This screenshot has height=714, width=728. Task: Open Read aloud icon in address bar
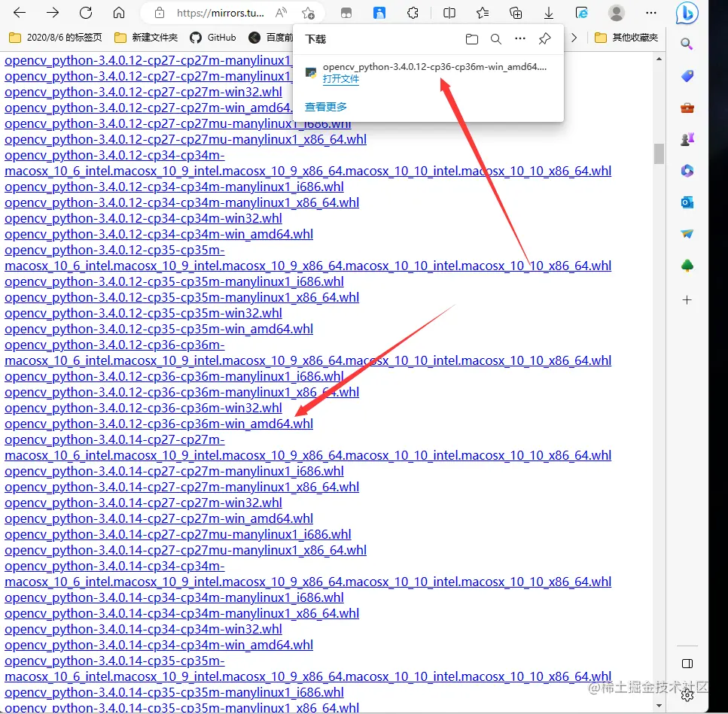click(x=281, y=13)
